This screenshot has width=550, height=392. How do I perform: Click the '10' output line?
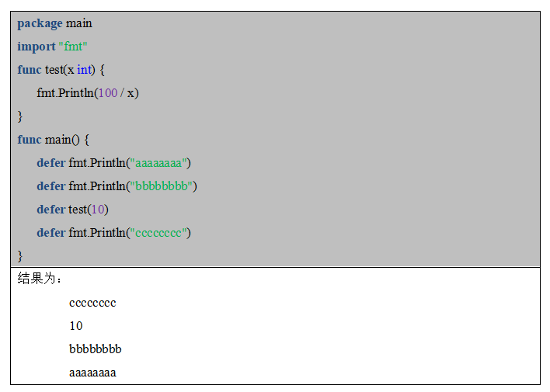pyautogui.click(x=76, y=326)
